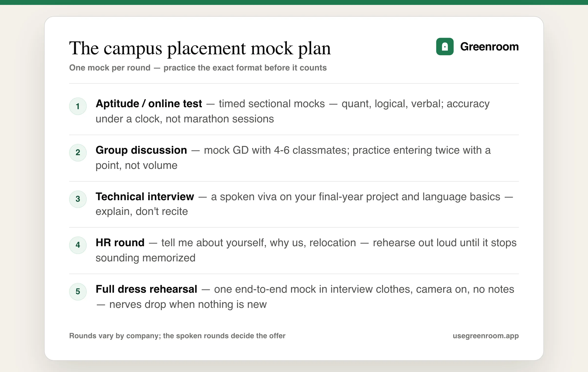Click the "HR round" heading
588x372 pixels.
tap(120, 243)
